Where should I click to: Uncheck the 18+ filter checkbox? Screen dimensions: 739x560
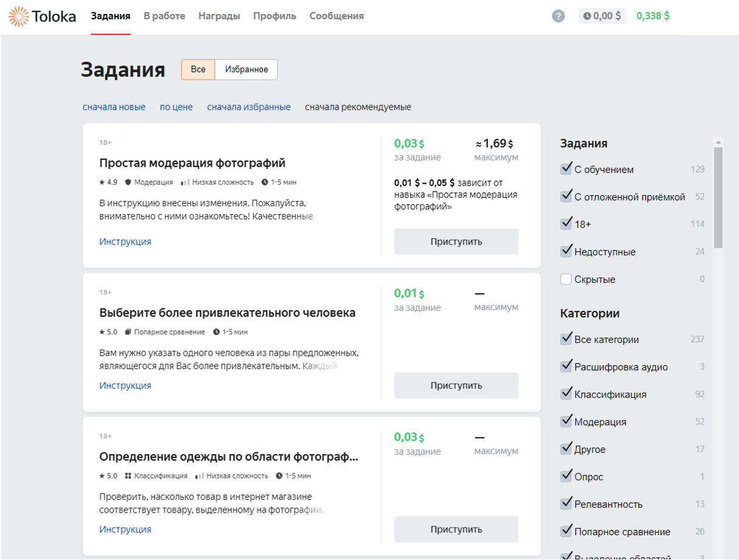pos(566,224)
